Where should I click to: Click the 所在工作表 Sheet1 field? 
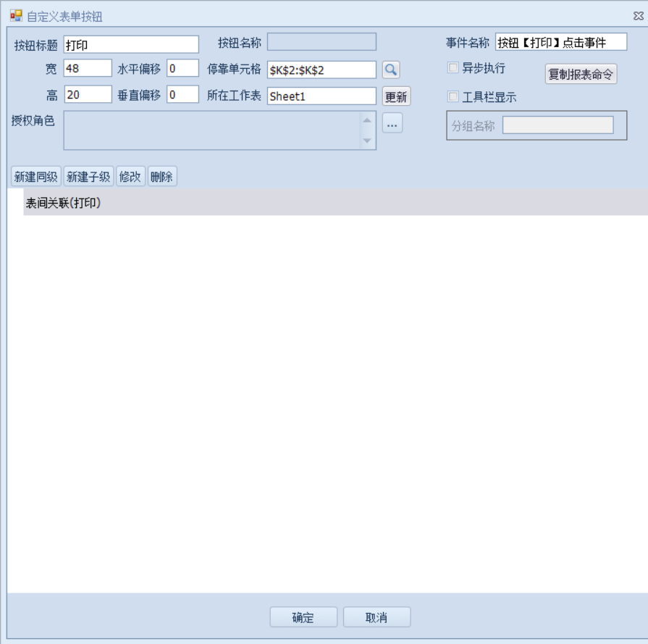coord(321,96)
